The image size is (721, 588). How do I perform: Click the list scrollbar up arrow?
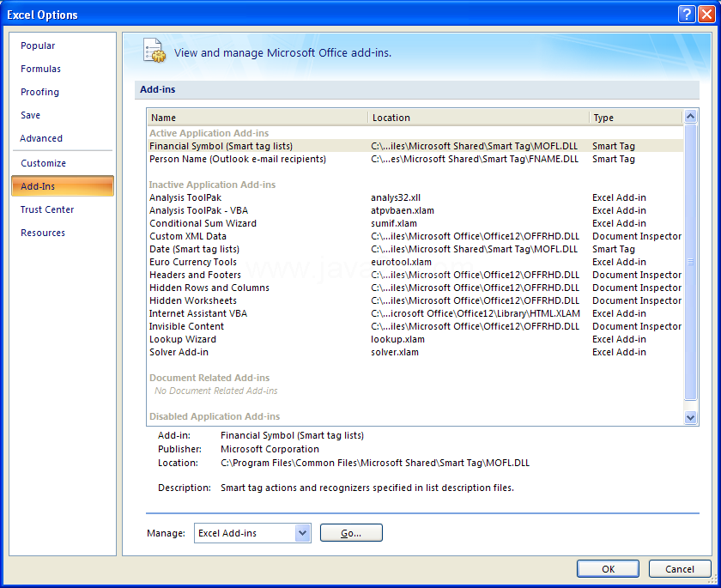tap(690, 117)
